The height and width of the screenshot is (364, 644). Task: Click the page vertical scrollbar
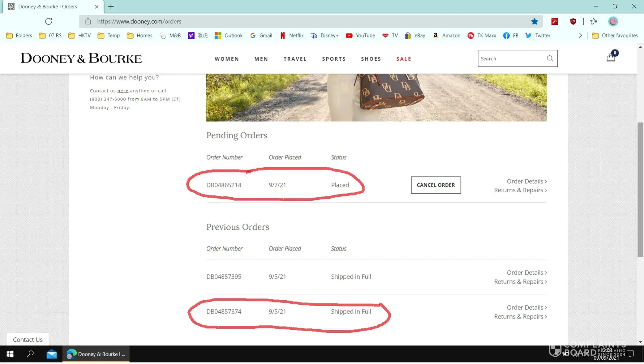click(640, 189)
